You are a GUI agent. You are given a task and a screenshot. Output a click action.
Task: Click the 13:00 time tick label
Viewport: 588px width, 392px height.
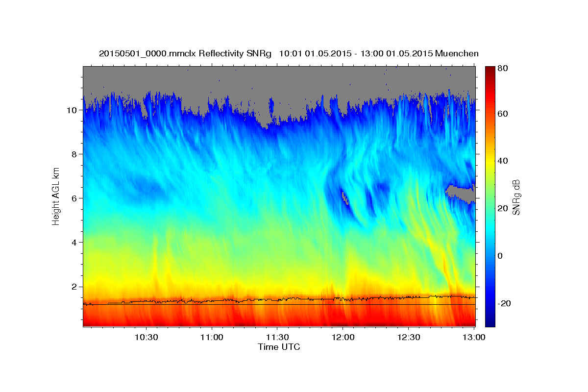pos(474,337)
